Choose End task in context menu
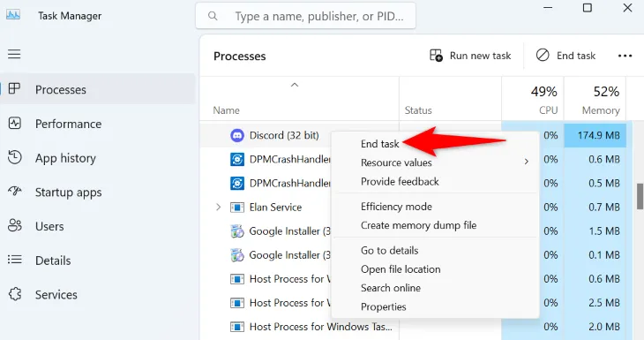 tap(379, 144)
